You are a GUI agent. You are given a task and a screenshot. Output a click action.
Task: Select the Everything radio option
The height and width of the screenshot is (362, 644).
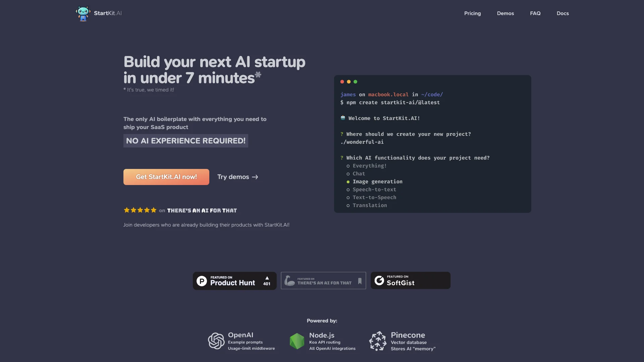[x=348, y=166]
